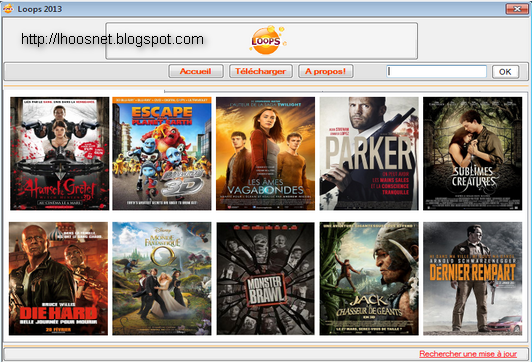Confirm search with the OK button

505,72
